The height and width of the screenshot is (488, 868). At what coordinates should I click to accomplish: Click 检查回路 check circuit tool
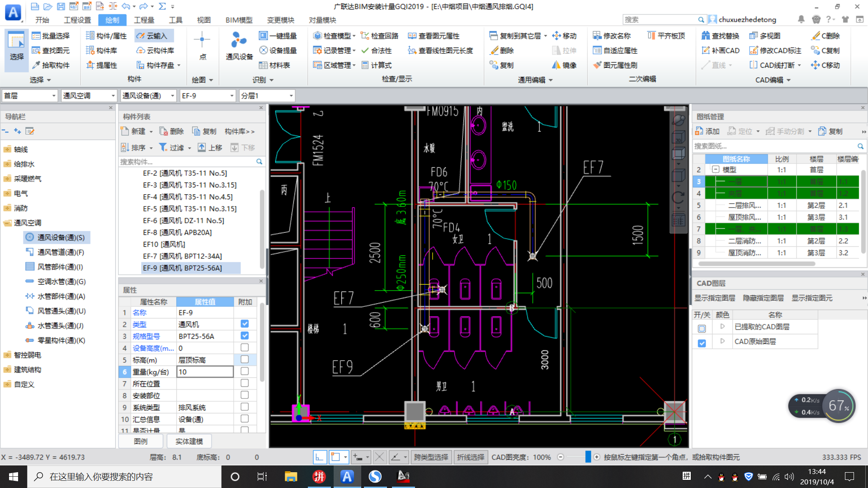[x=380, y=36]
